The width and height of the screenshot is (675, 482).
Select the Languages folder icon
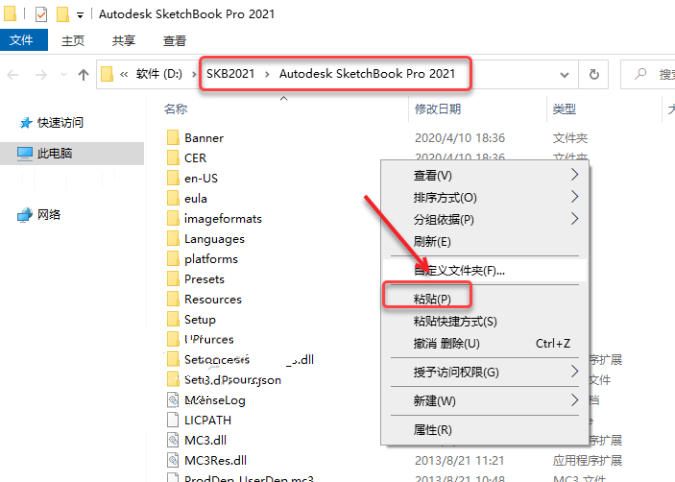tap(173, 239)
